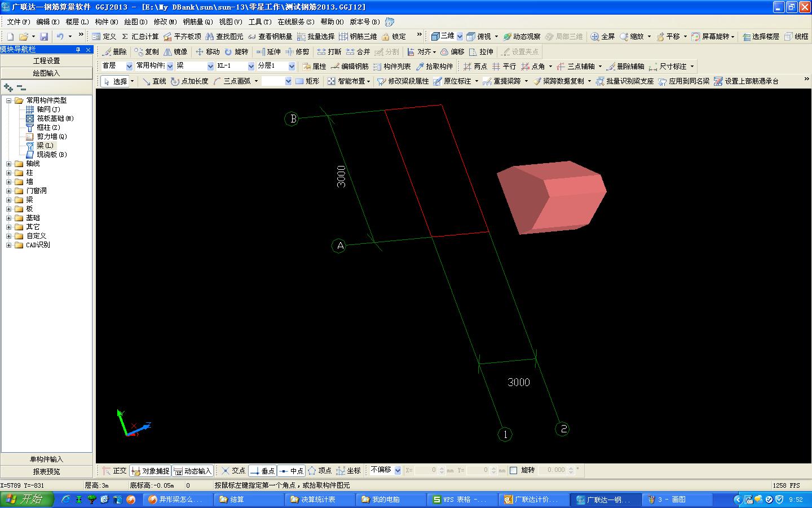Click 全屏 full screen view
812x508 pixels.
[x=603, y=36]
